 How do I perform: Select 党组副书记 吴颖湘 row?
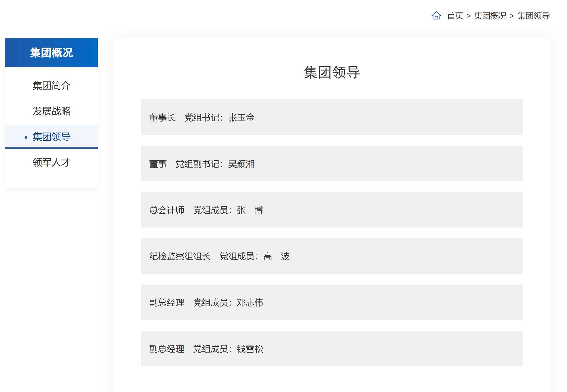[x=332, y=164]
